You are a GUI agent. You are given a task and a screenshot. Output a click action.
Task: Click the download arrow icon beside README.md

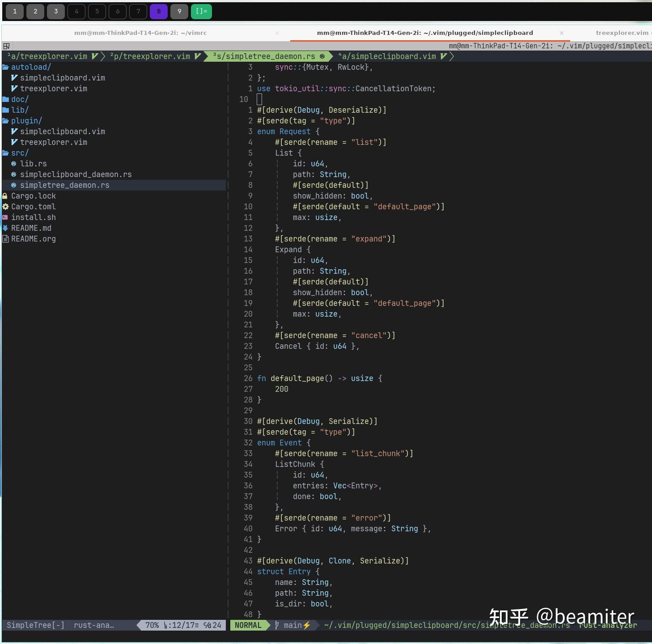click(x=5, y=228)
